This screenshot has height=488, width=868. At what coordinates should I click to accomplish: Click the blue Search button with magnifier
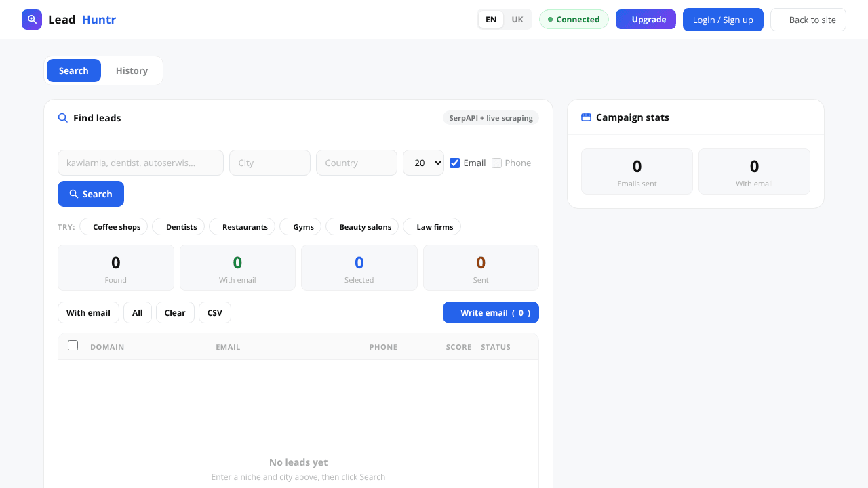point(91,194)
